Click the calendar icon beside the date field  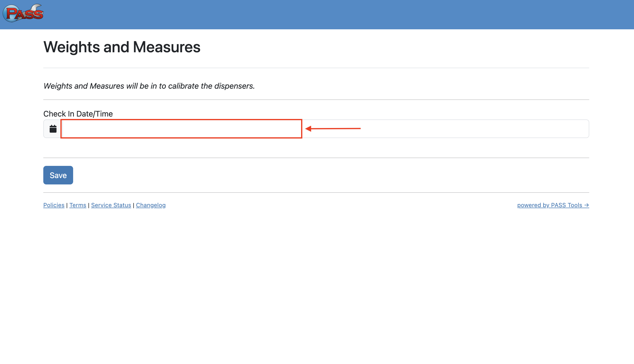(x=53, y=129)
